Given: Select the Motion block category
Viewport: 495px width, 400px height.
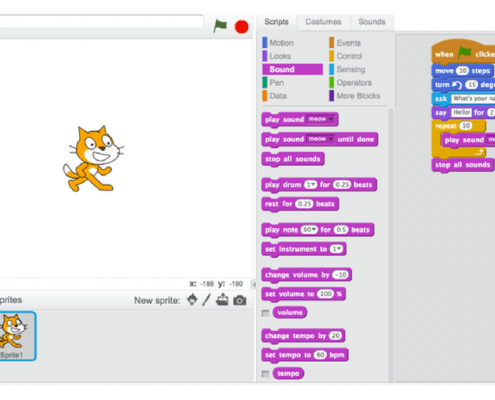Looking at the screenshot, I should 278,43.
